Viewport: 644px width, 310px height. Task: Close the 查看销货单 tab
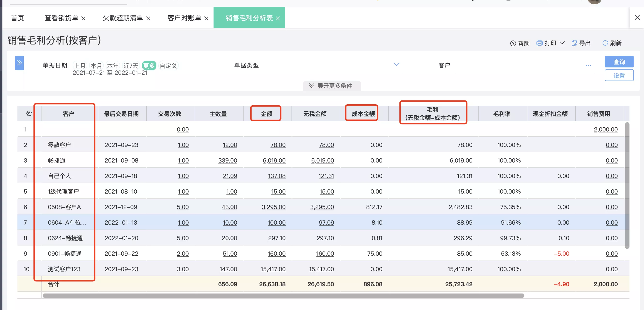(83, 18)
